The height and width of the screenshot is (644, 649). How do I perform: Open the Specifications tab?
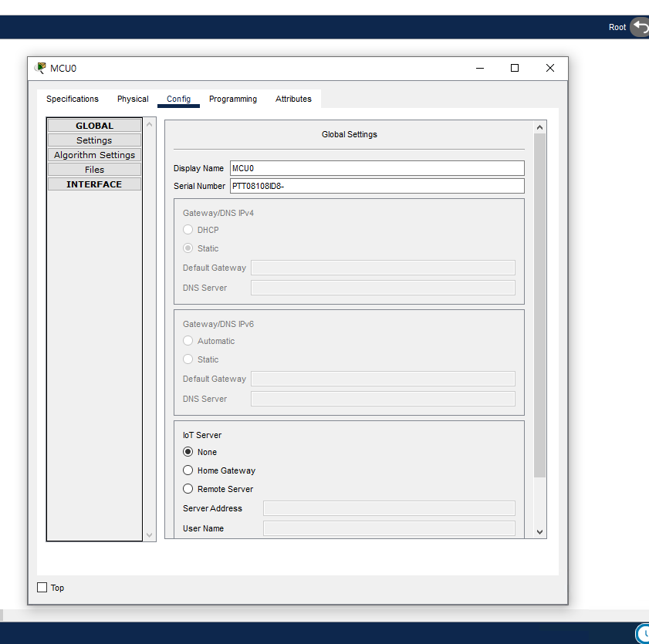pos(73,99)
